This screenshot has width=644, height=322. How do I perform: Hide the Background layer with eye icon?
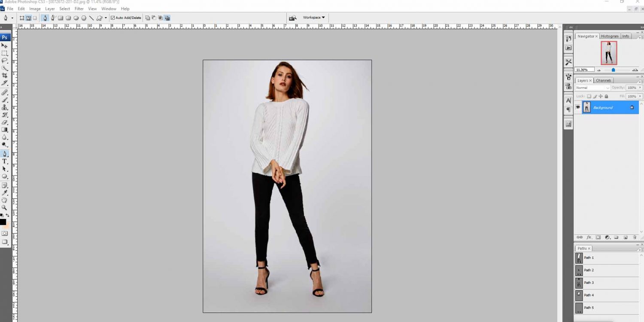578,107
